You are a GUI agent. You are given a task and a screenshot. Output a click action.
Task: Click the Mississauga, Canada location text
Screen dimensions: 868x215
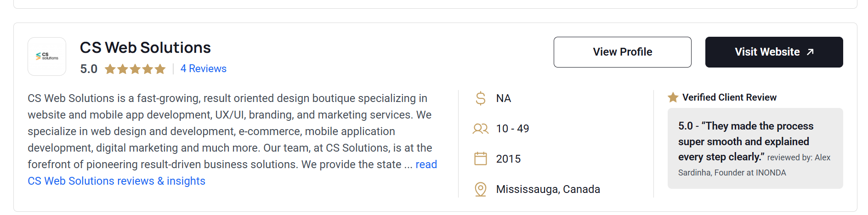pyautogui.click(x=548, y=189)
